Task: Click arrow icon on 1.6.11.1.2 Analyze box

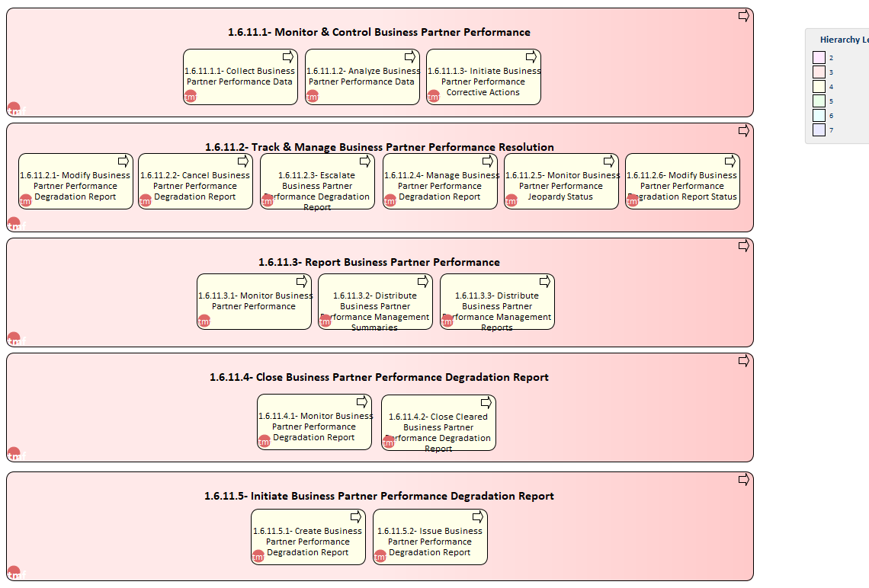Action: click(410, 56)
